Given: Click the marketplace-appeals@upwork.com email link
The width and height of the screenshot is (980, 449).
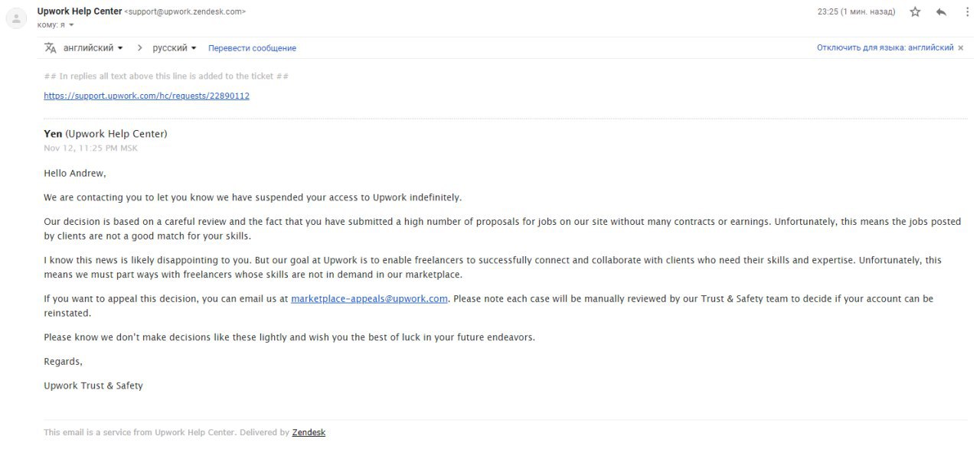Looking at the screenshot, I should (x=369, y=299).
